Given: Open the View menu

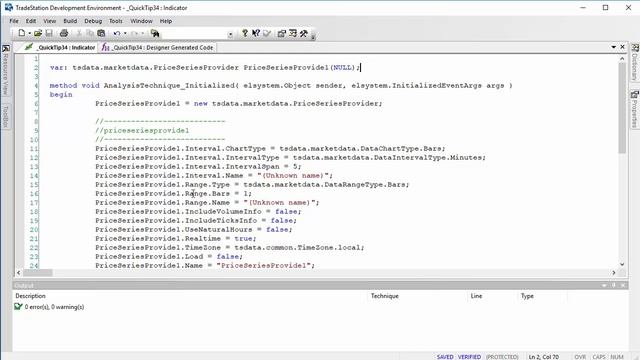Looking at the screenshot, I should pyautogui.click(x=50, y=21).
